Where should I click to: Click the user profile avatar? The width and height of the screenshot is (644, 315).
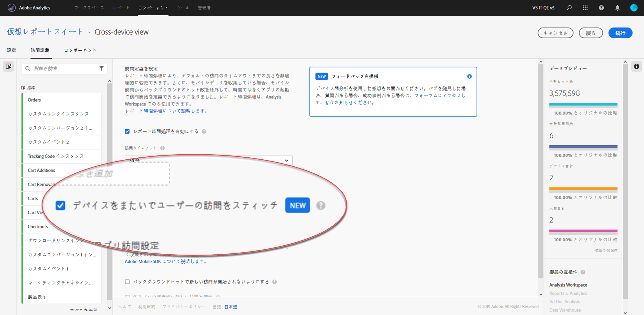coord(634,8)
